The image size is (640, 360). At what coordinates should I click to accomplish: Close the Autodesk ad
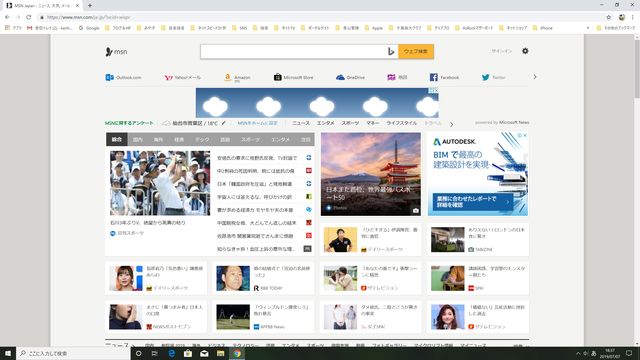coord(525,135)
